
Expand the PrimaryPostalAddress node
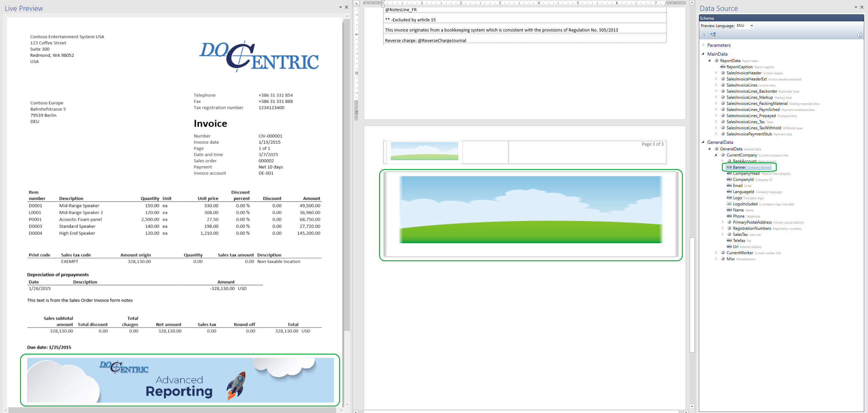coord(723,222)
